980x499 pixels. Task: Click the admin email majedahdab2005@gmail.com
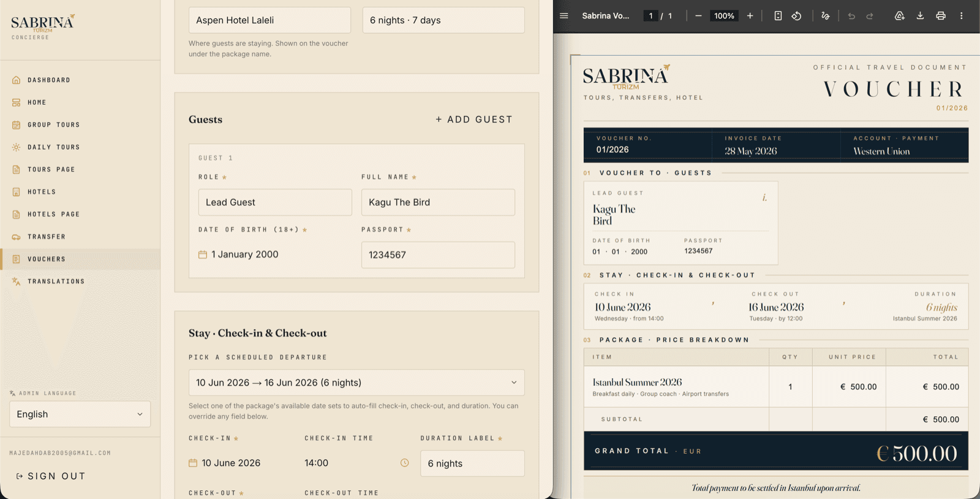click(x=60, y=453)
